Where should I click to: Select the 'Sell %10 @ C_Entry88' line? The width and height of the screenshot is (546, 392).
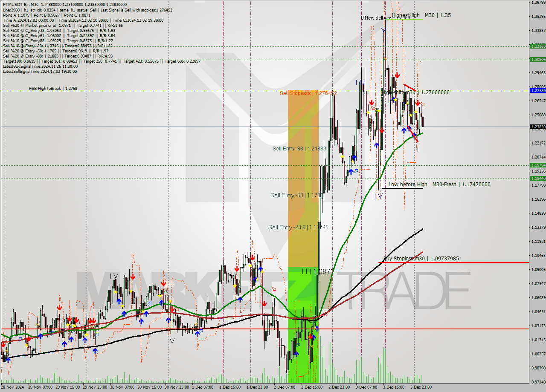58,40
